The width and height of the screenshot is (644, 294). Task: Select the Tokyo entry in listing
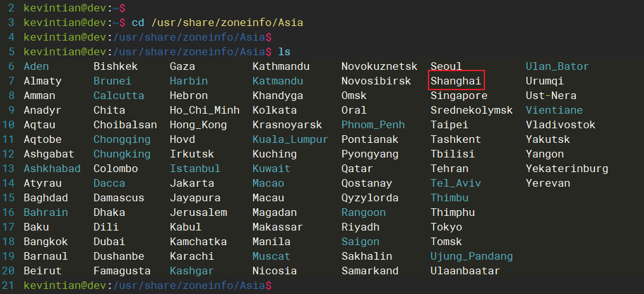tap(446, 227)
